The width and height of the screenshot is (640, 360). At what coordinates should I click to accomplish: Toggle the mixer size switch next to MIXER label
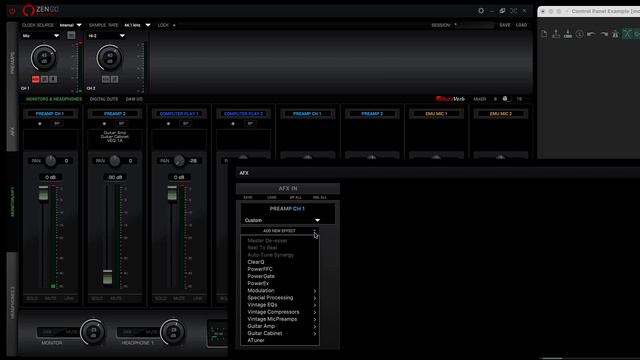pos(506,99)
